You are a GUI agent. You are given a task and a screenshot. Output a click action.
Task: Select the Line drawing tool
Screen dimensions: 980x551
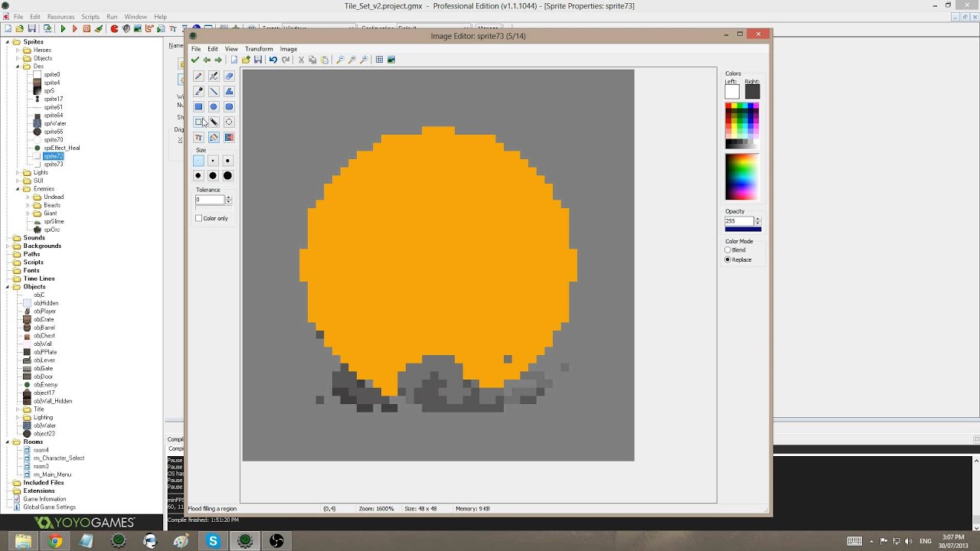214,92
